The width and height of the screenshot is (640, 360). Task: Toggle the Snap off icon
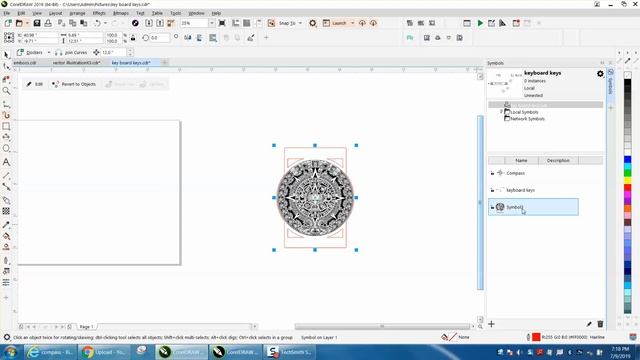271,23
